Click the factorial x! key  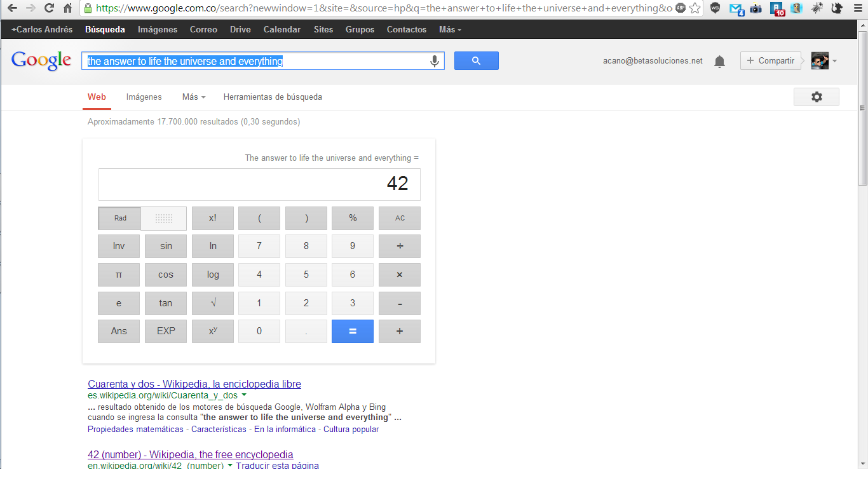tap(213, 218)
